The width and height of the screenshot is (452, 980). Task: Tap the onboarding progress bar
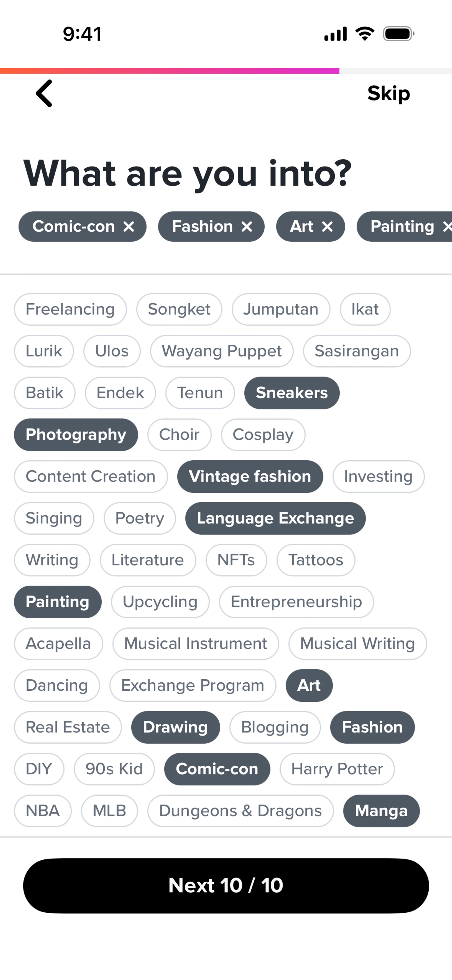[226, 71]
